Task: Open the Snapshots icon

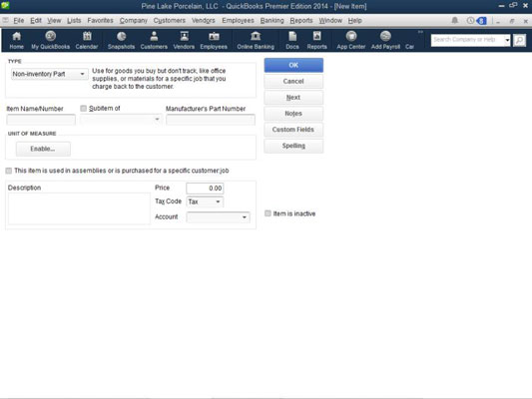Action: (x=121, y=40)
